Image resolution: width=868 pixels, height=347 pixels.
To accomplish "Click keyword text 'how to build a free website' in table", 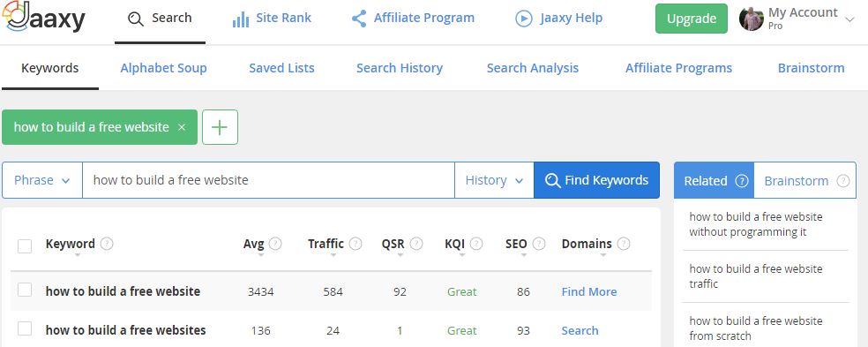I will point(123,291).
